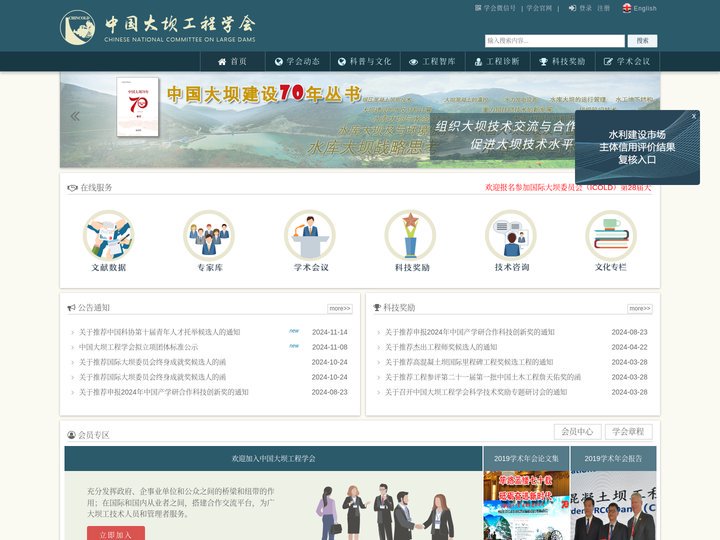Click the scrolling red ICOLD announcement text
720x540 pixels.
coord(568,187)
